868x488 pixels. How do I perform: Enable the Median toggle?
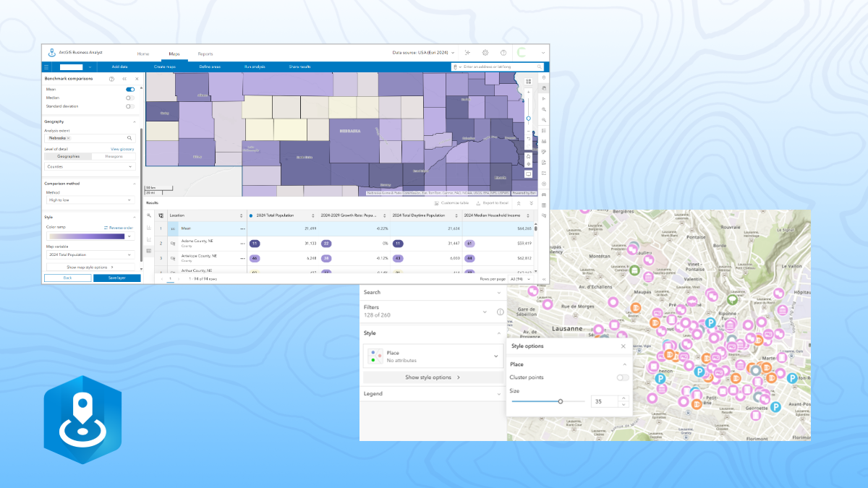[130, 98]
